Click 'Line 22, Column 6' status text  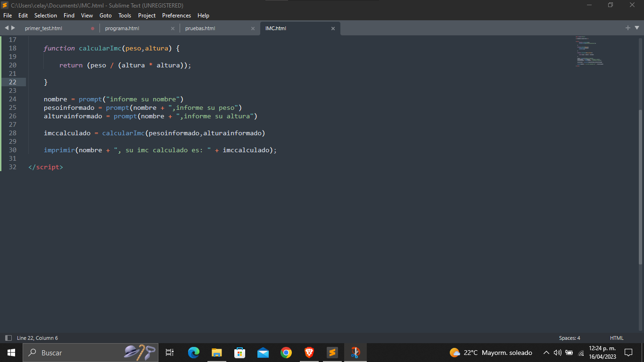(x=37, y=338)
